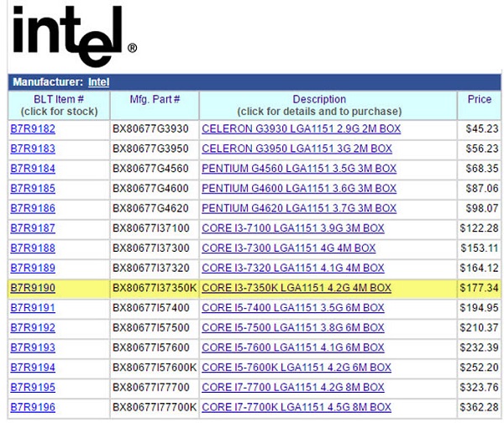View Pentium G4560 3.5G 3M details
The height and width of the screenshot is (423, 504).
coord(299,169)
